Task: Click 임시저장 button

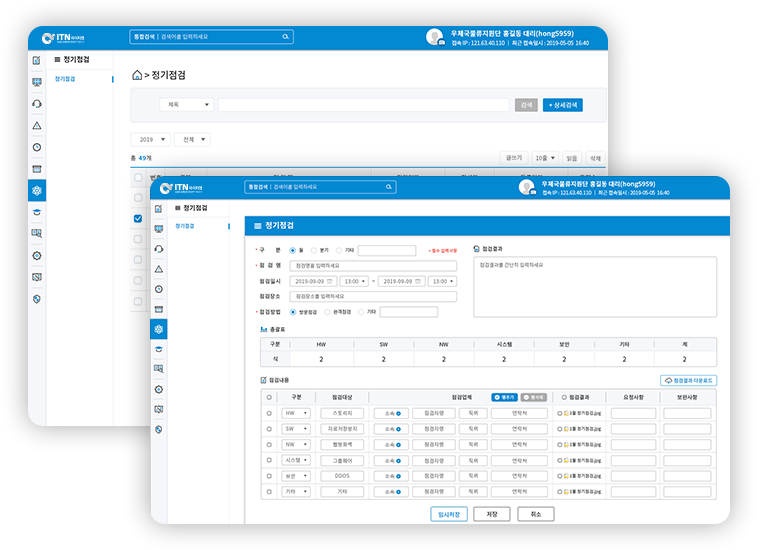Action: click(x=449, y=514)
